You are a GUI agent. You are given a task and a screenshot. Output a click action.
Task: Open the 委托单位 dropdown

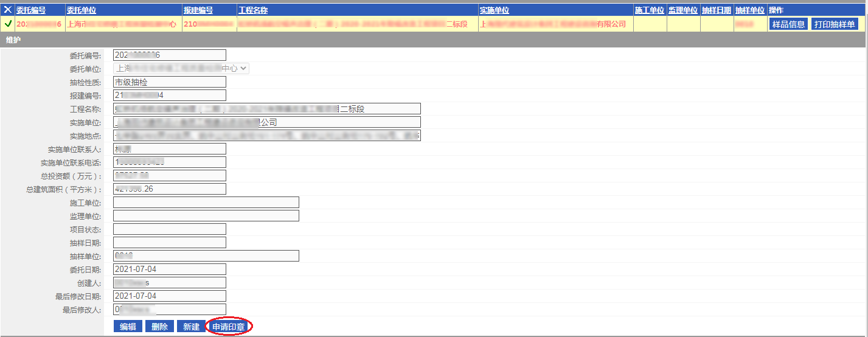(x=181, y=69)
